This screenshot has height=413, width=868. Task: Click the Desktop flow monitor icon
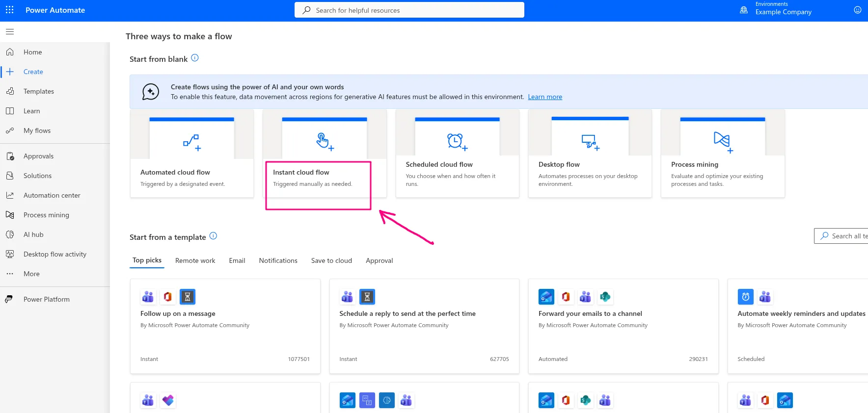[x=590, y=142]
